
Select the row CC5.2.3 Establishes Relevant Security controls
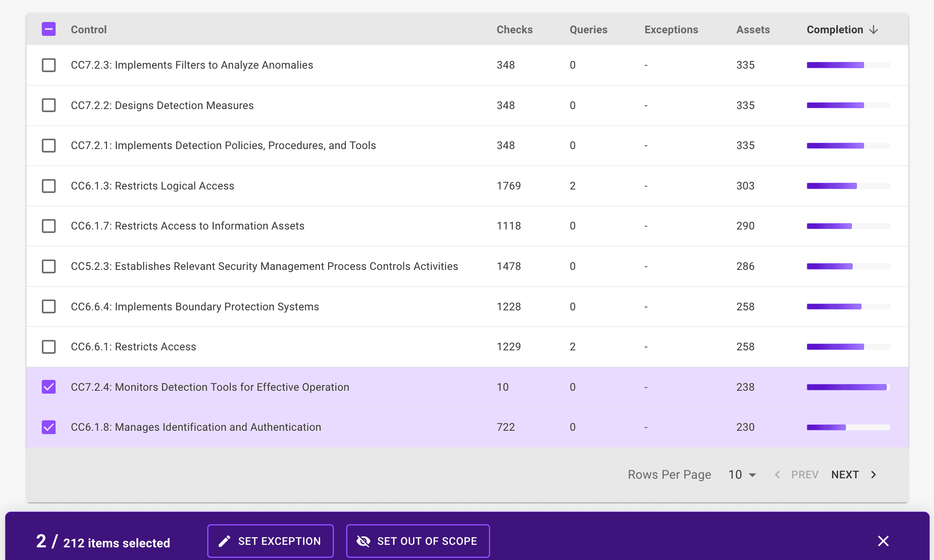pos(48,266)
